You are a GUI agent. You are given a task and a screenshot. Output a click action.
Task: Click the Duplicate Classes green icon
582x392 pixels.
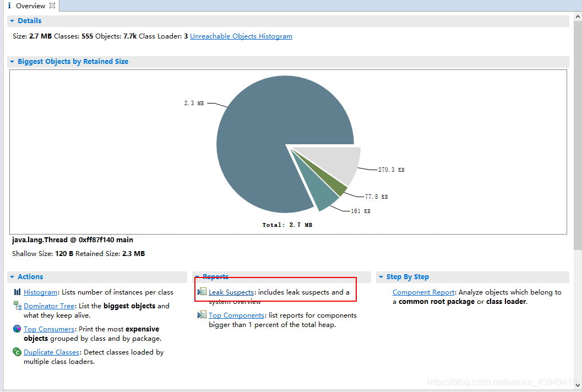coord(17,352)
